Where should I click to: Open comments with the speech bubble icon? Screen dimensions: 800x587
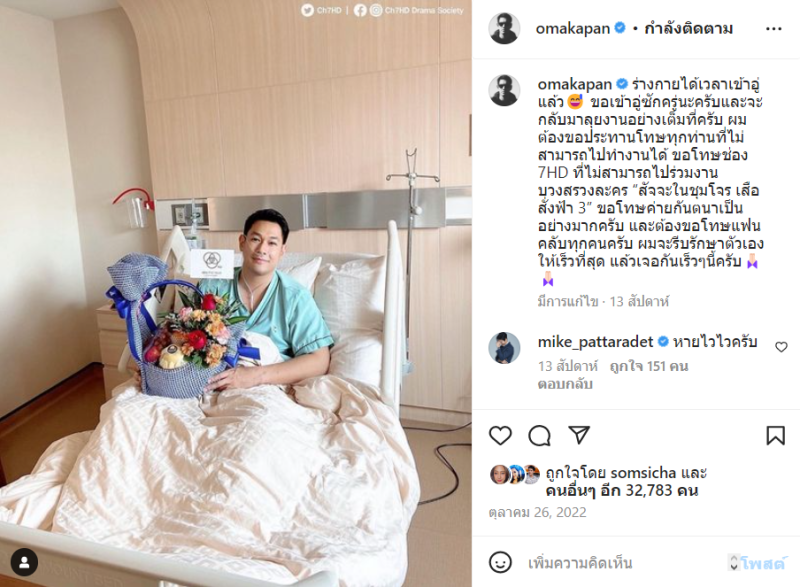click(x=539, y=436)
